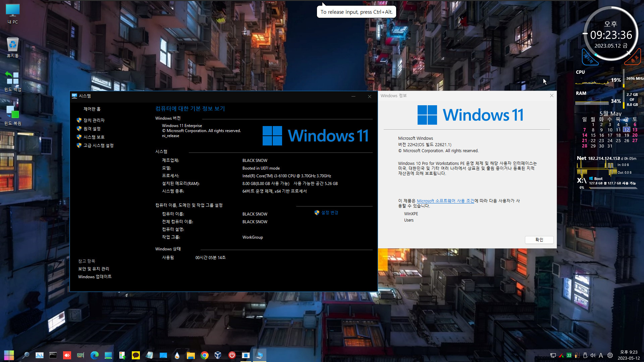Click the uptime 00시간 05분 14초 text
This screenshot has width=644, height=362.
pos(211,257)
